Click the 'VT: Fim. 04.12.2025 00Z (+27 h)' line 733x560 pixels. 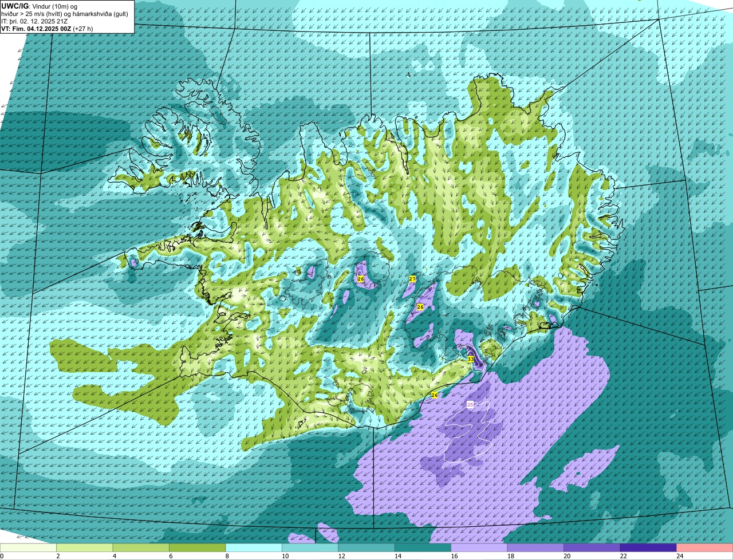pos(47,28)
